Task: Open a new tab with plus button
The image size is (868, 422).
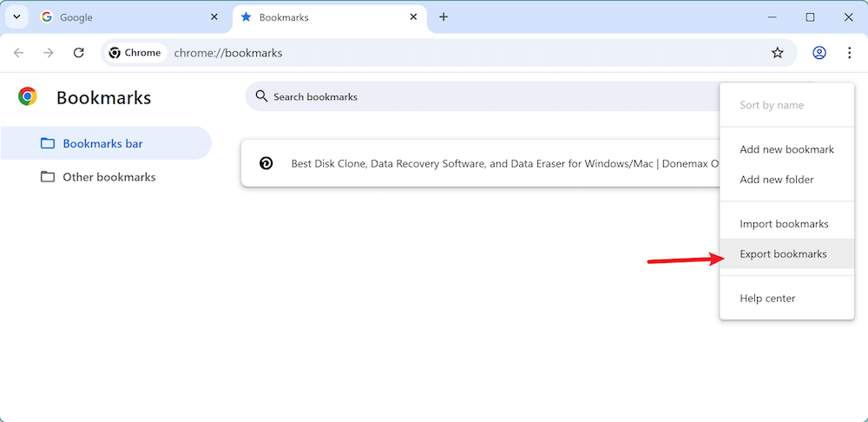Action: [x=443, y=17]
